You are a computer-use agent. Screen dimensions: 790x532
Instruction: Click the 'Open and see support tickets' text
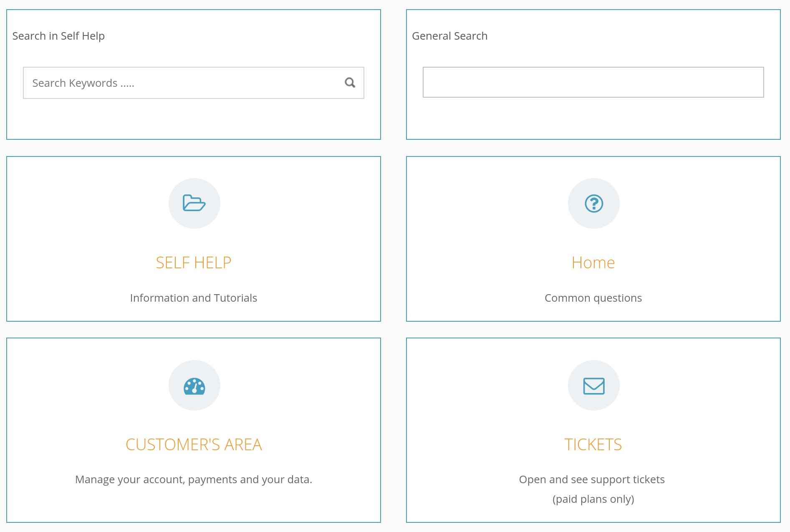click(x=592, y=479)
